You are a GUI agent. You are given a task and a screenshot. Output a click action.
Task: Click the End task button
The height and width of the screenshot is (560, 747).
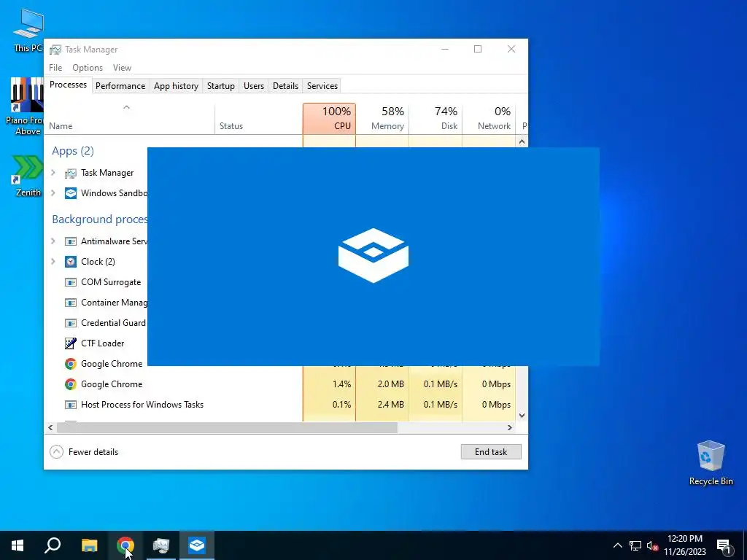pos(491,452)
